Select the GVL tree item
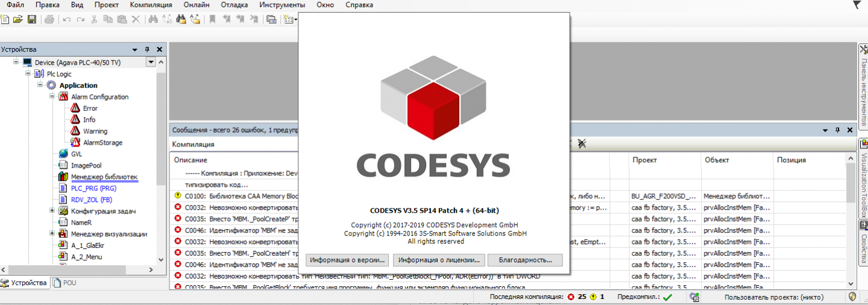The width and height of the screenshot is (868, 305). pyautogui.click(x=77, y=154)
